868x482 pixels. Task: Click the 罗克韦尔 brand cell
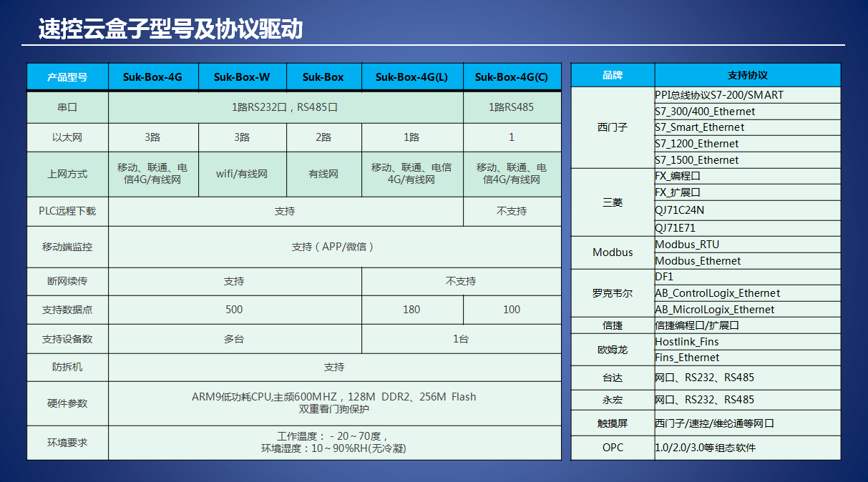(x=613, y=293)
